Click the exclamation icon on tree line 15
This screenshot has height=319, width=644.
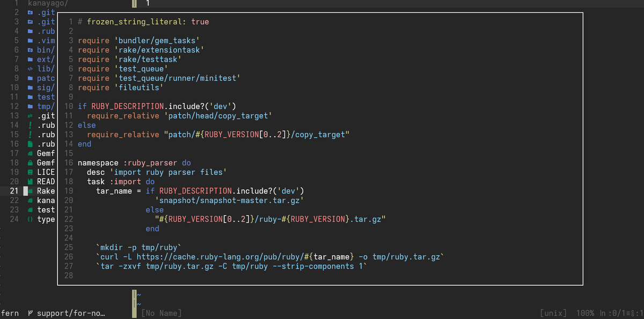(31, 135)
